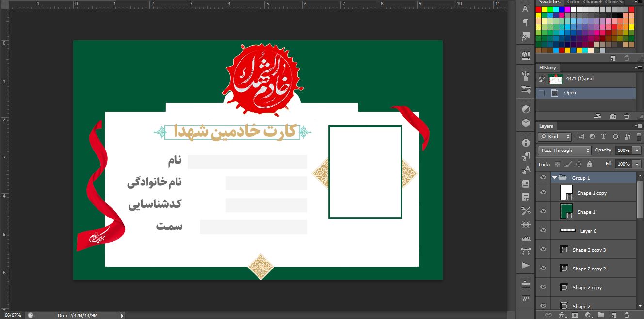This screenshot has height=319, width=644.
Task: Open the History panel flyout menu
Action: [638, 68]
